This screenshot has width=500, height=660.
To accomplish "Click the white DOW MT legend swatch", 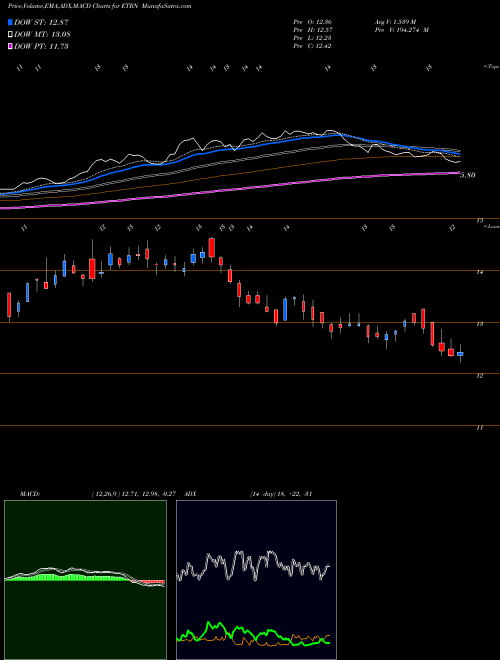I will point(10,34).
